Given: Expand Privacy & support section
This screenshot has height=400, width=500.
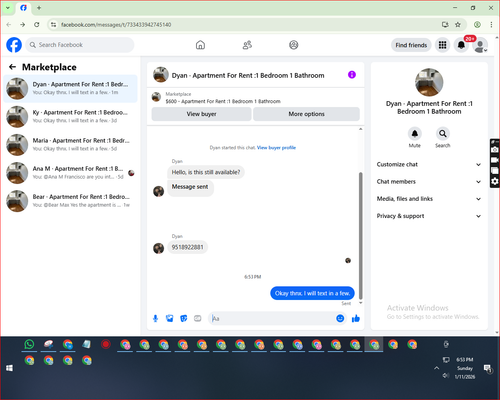Looking at the screenshot, I should [429, 216].
